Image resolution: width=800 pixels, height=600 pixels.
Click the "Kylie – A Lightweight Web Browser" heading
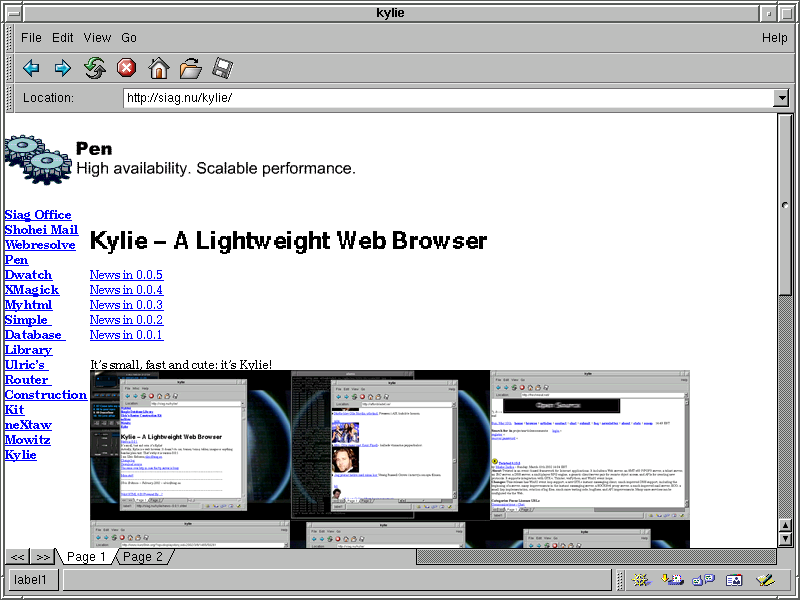point(288,241)
